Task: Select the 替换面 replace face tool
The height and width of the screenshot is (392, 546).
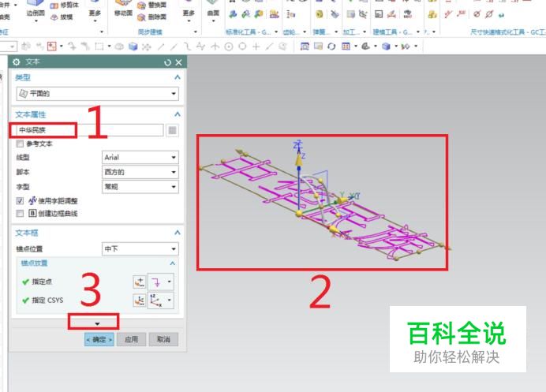Action: coord(151,6)
